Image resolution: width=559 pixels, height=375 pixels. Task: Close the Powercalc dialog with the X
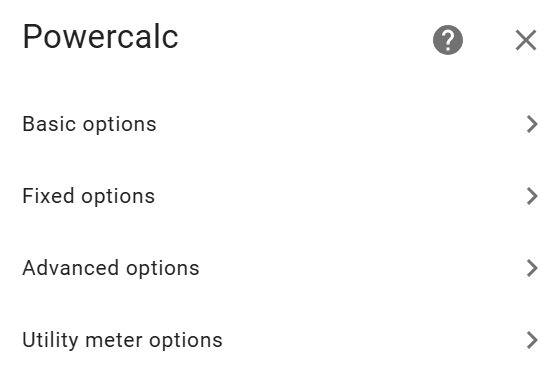(526, 40)
